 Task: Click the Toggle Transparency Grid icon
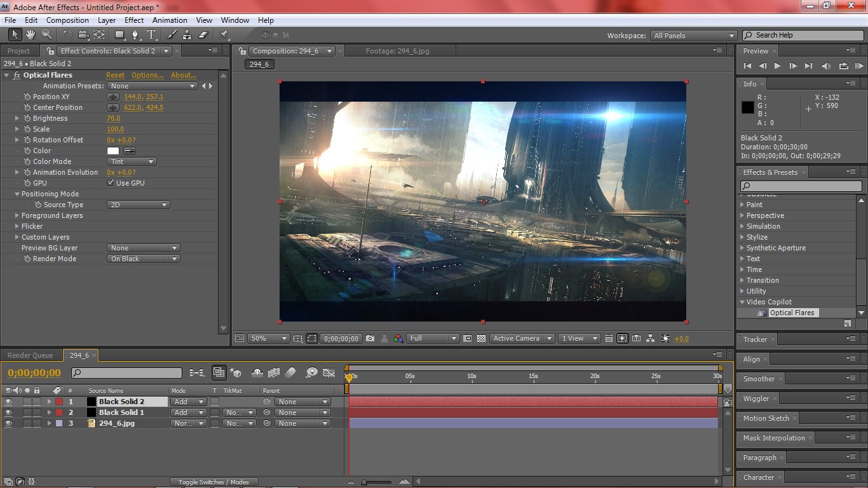[x=481, y=339]
